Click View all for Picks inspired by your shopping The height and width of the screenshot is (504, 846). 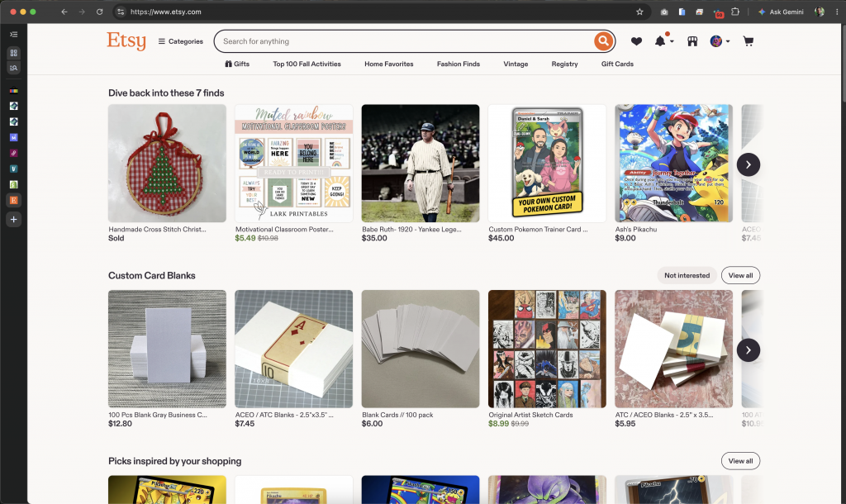(740, 461)
